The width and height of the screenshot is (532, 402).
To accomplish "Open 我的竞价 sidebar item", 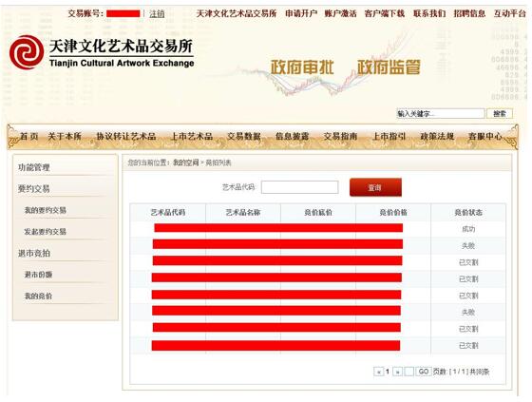I will [x=38, y=297].
